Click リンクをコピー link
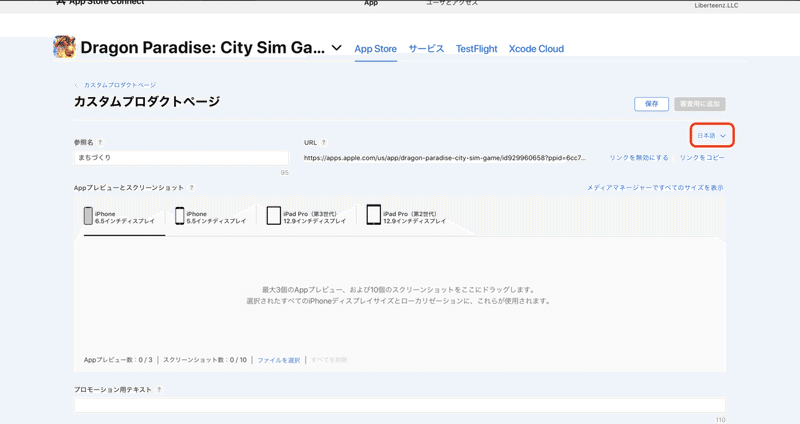The width and height of the screenshot is (800, 424). click(x=702, y=158)
